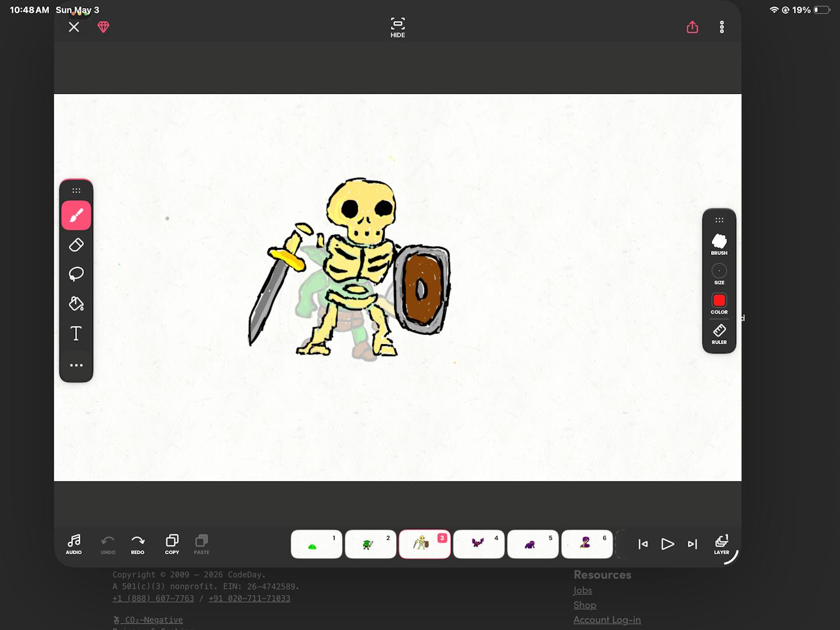The image size is (840, 630).
Task: Open more tools with three dots
Action: pos(76,365)
